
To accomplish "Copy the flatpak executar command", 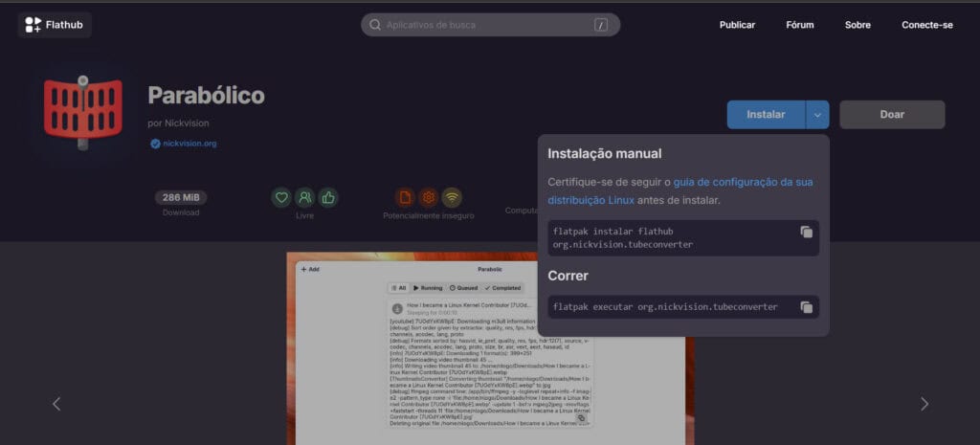I will tap(806, 307).
